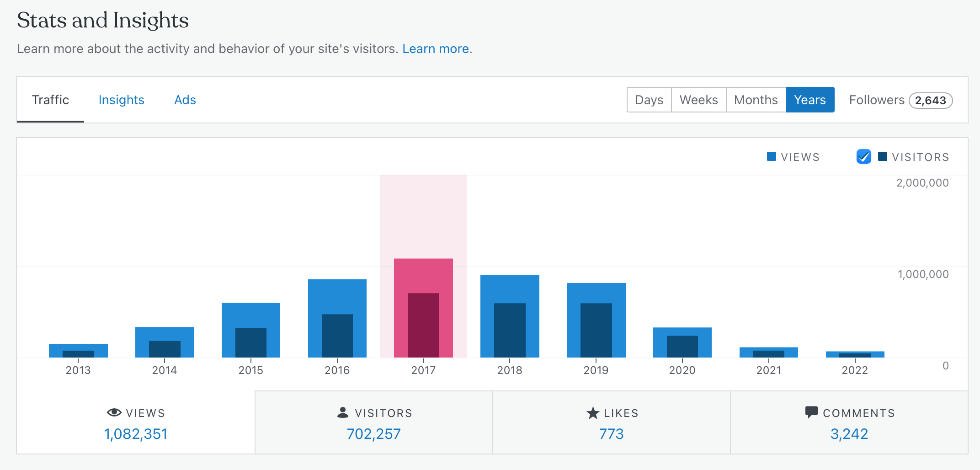
Task: Open the Ads tab
Action: point(185,100)
